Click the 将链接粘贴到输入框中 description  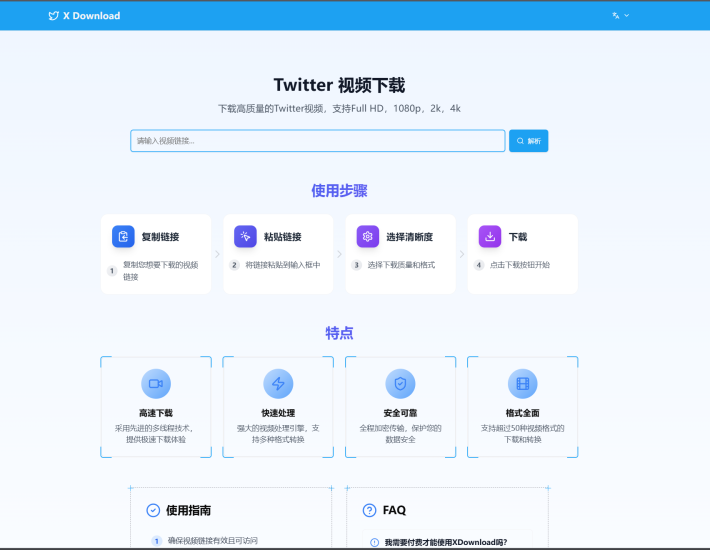(283, 265)
